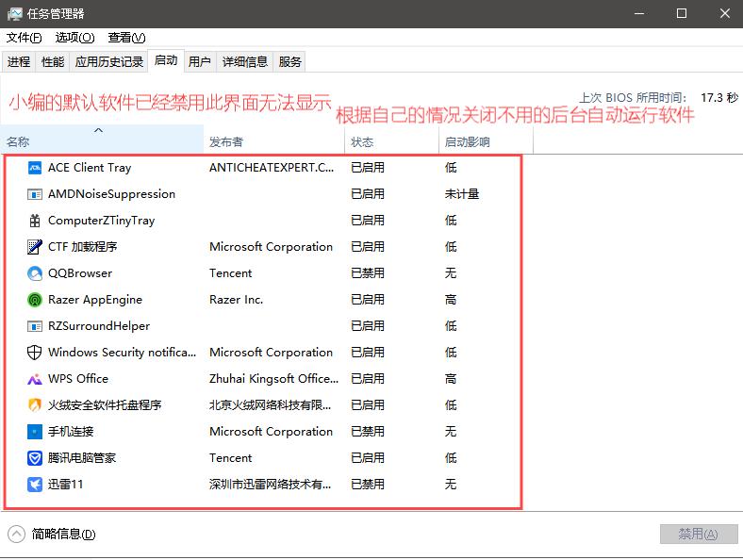Switch to the 服务 tab
This screenshot has width=743, height=560.
point(290,61)
